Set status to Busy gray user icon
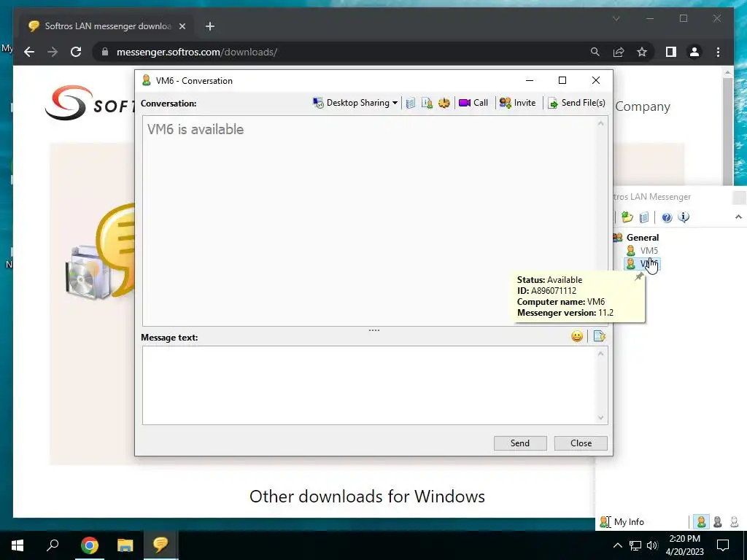747x560 pixels. click(x=718, y=522)
